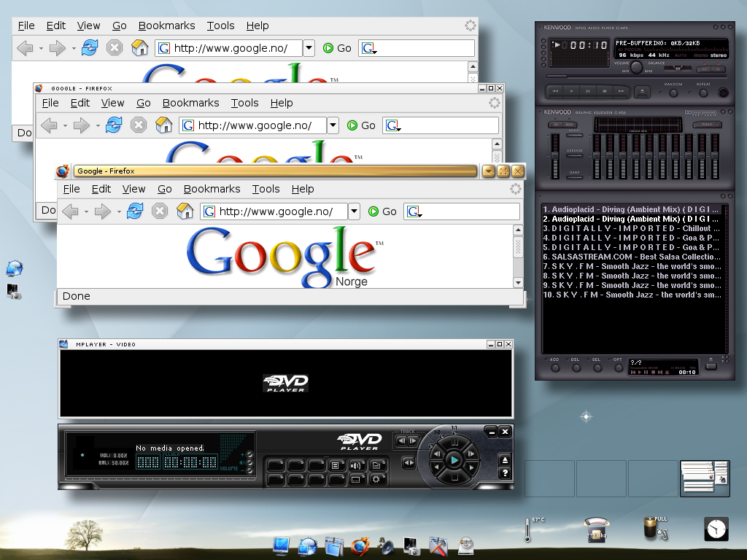This screenshot has height=560, width=747.
Task: Click the eject button on Kenwood player
Action: click(642, 91)
